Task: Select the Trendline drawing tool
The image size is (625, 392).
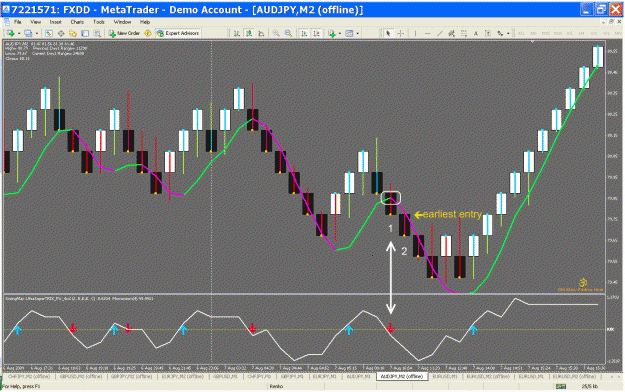Action: point(440,33)
